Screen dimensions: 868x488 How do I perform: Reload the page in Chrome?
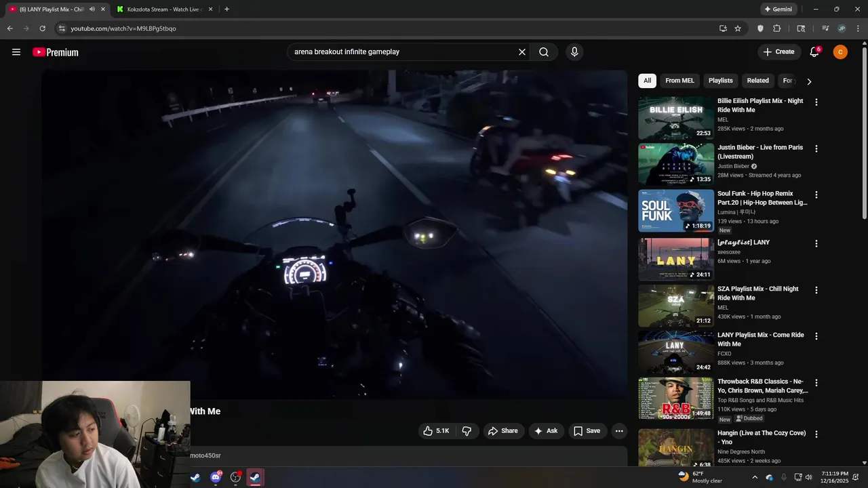point(42,28)
